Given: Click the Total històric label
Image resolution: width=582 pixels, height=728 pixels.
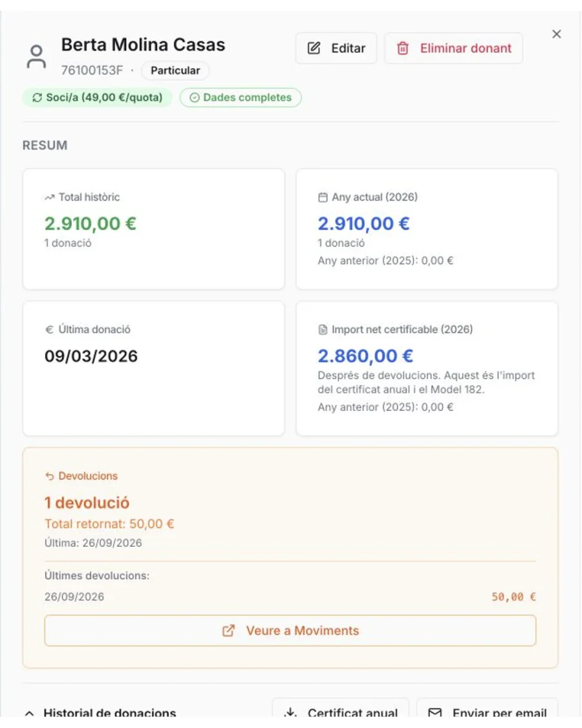Looking at the screenshot, I should coord(89,197).
